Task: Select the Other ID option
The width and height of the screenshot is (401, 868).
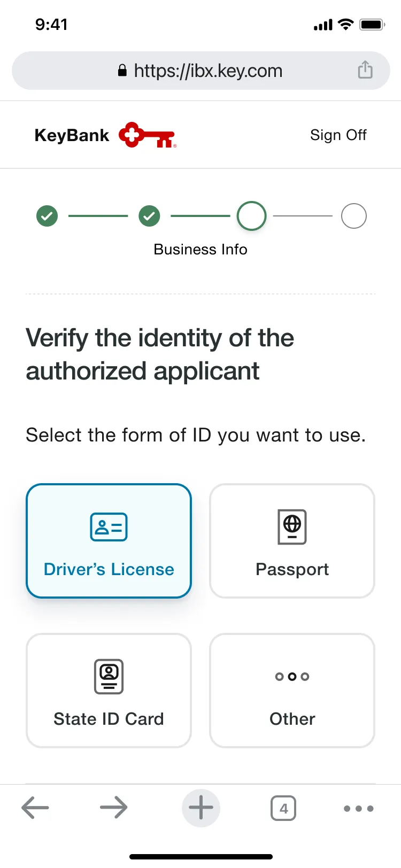Action: click(292, 691)
